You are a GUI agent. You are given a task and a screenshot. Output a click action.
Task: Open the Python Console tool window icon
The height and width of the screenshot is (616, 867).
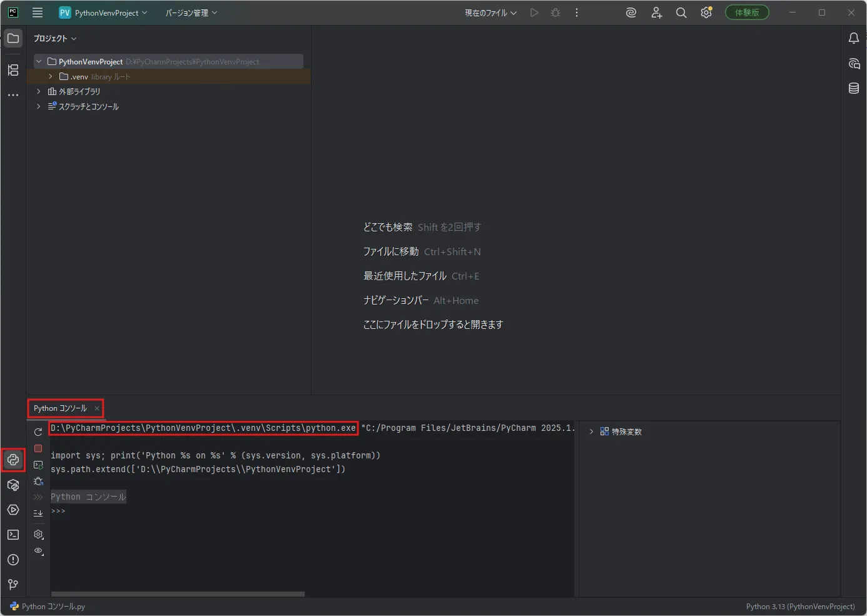(x=13, y=460)
